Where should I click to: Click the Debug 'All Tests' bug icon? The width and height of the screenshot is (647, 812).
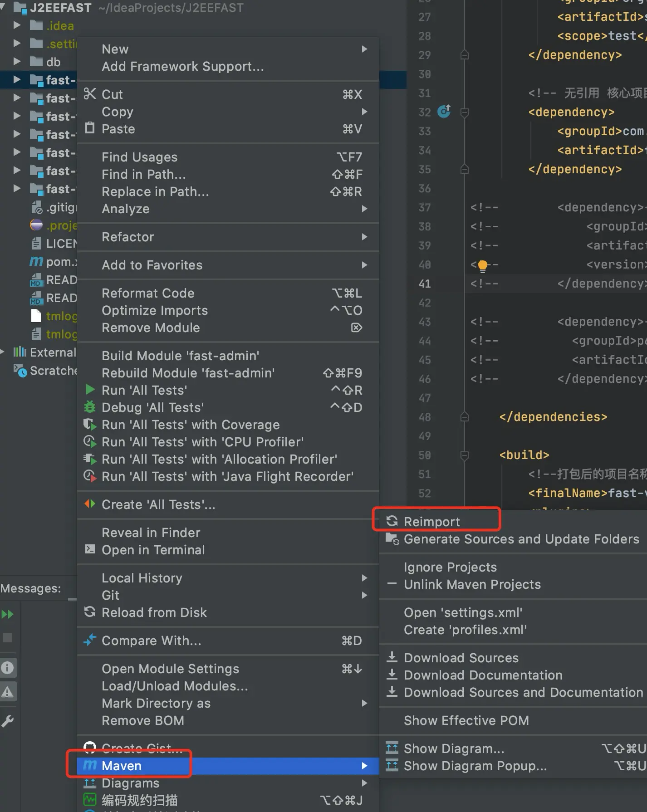[90, 407]
